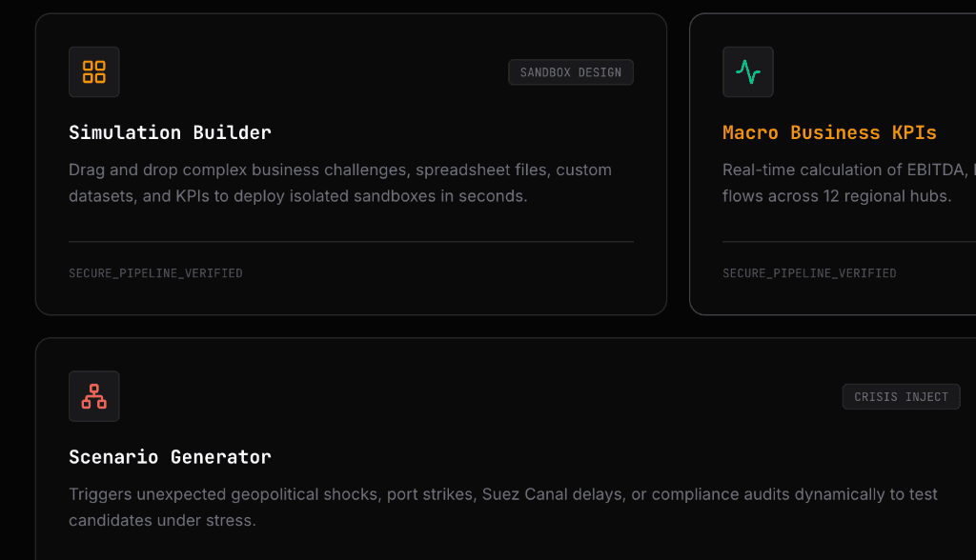Click the text 'flows across 12 regional hubs'
The height and width of the screenshot is (560, 976).
click(x=835, y=196)
